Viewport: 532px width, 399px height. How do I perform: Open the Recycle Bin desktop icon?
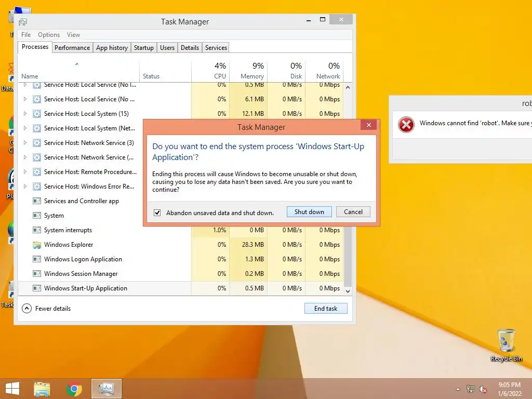pos(506,345)
